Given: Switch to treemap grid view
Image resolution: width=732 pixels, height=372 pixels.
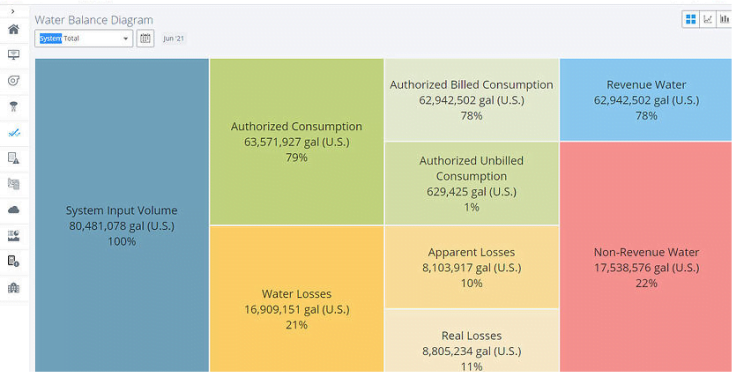Looking at the screenshot, I should point(691,19).
